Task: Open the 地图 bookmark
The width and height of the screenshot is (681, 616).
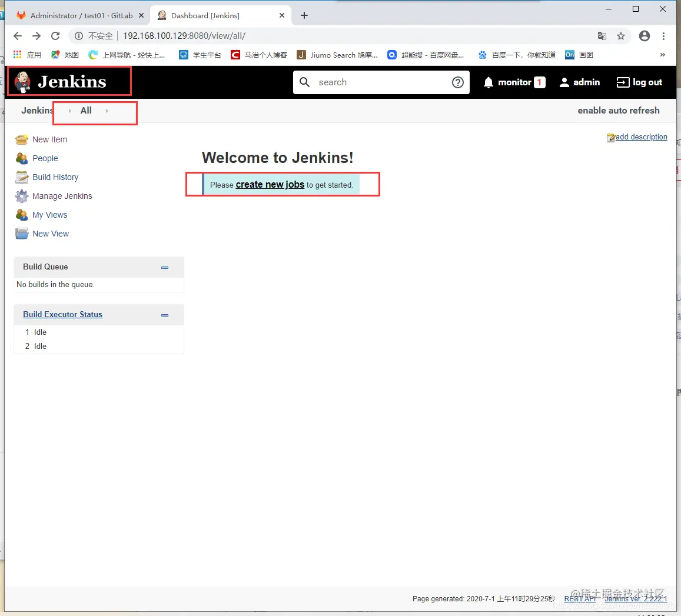Action: [65, 55]
